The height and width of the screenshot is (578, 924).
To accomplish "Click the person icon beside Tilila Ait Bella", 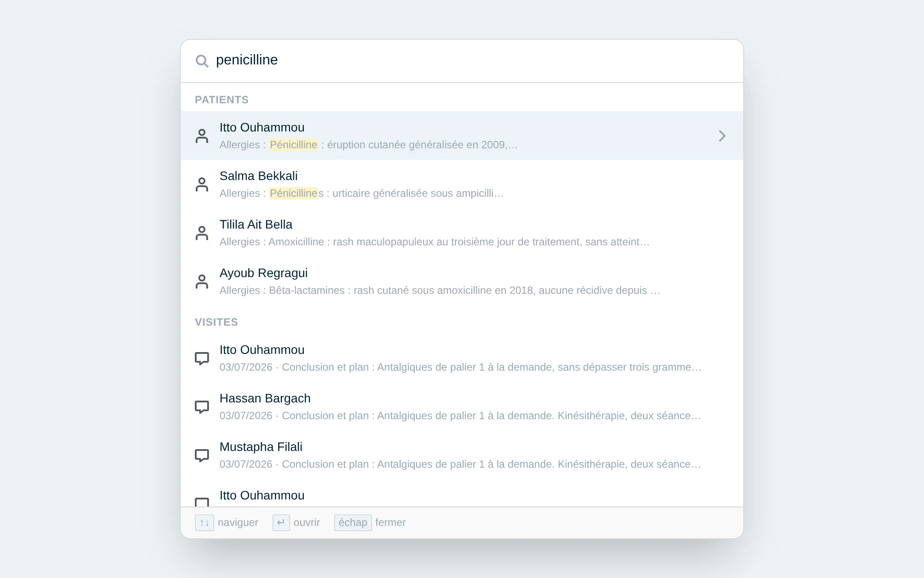I will click(x=202, y=233).
